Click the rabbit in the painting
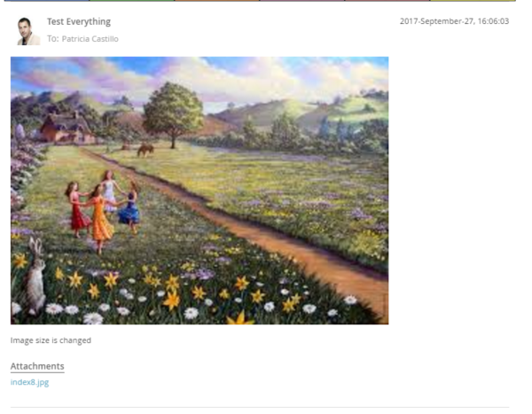532x414 pixels. coord(35,275)
